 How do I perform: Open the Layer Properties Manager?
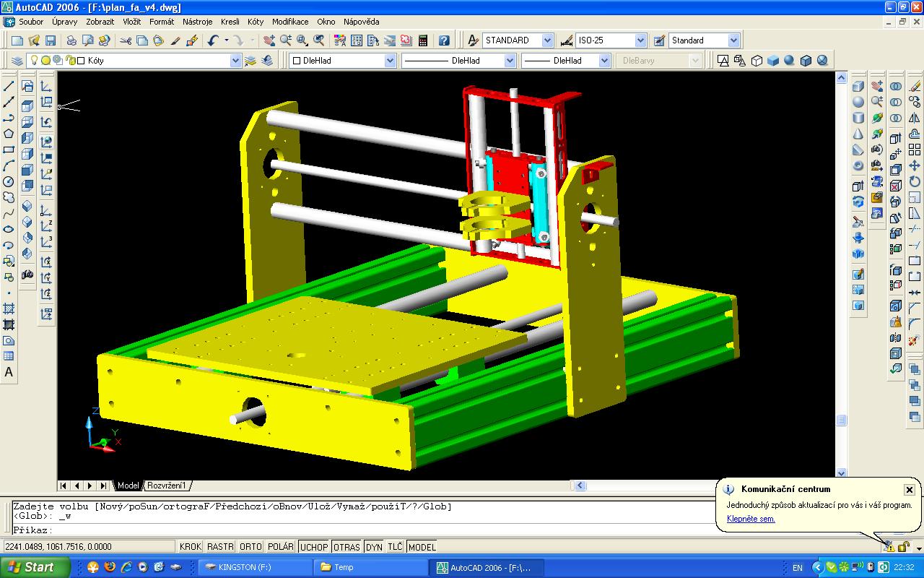coord(17,61)
